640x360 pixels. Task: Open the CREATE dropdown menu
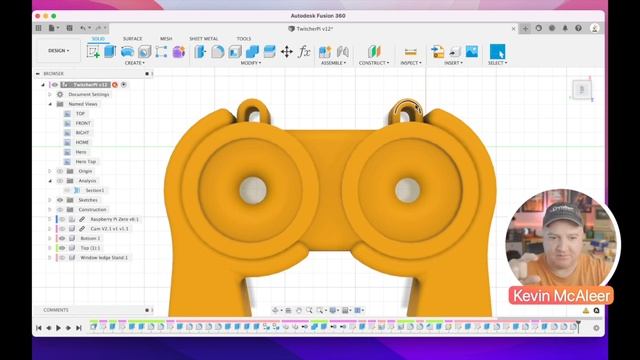click(135, 63)
